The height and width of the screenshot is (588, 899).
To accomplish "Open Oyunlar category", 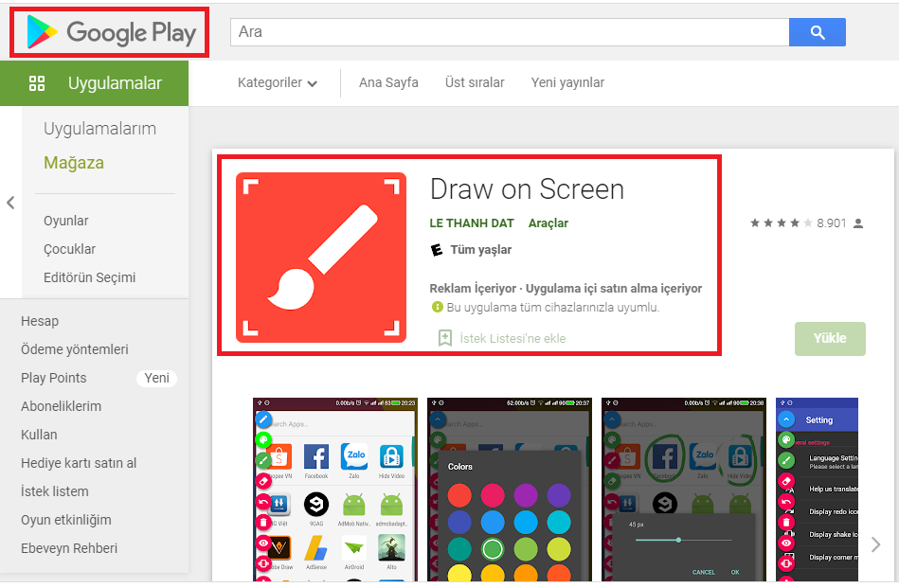I will 66,221.
